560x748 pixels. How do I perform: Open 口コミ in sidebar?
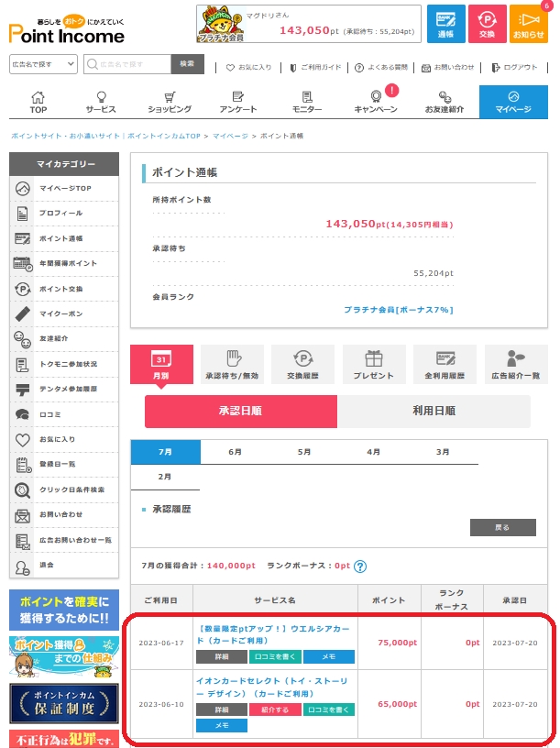[64, 414]
